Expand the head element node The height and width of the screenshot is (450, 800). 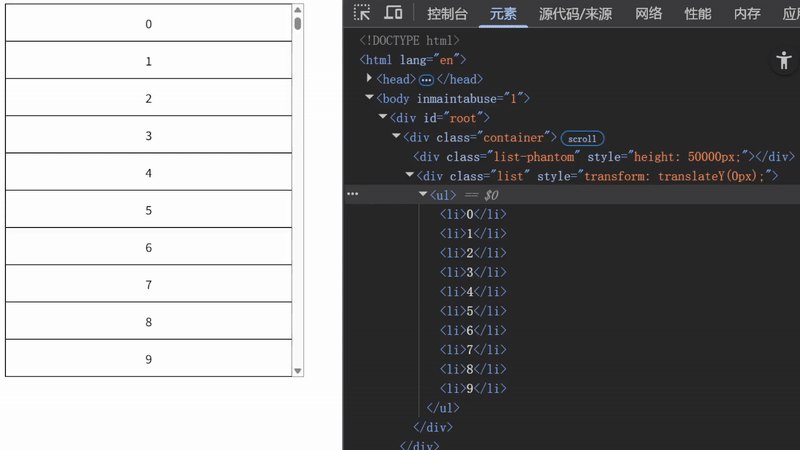[370, 79]
